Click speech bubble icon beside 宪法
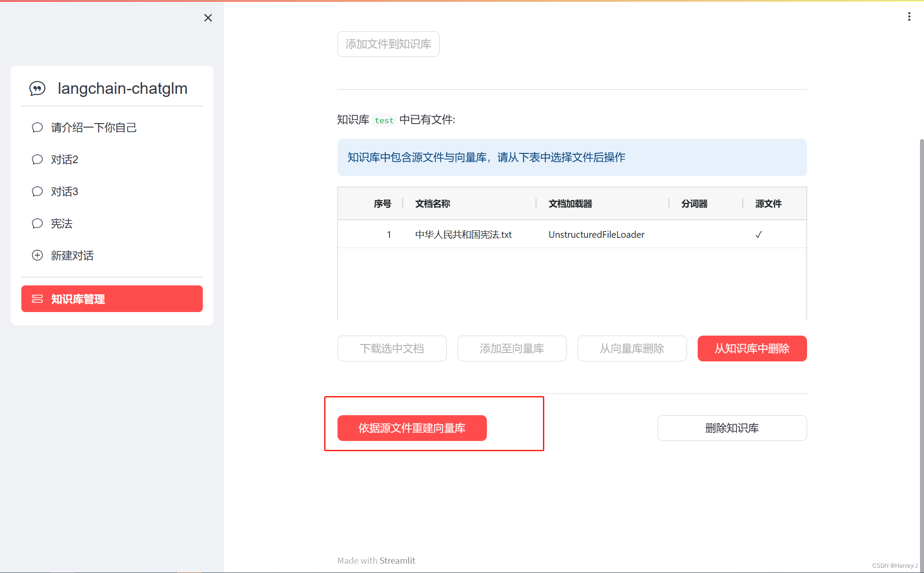924x573 pixels. coord(37,224)
